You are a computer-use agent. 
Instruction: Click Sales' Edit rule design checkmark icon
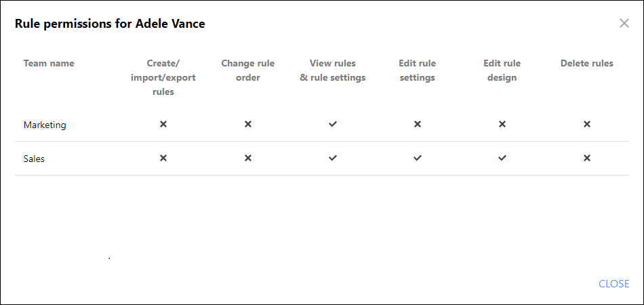coord(502,158)
